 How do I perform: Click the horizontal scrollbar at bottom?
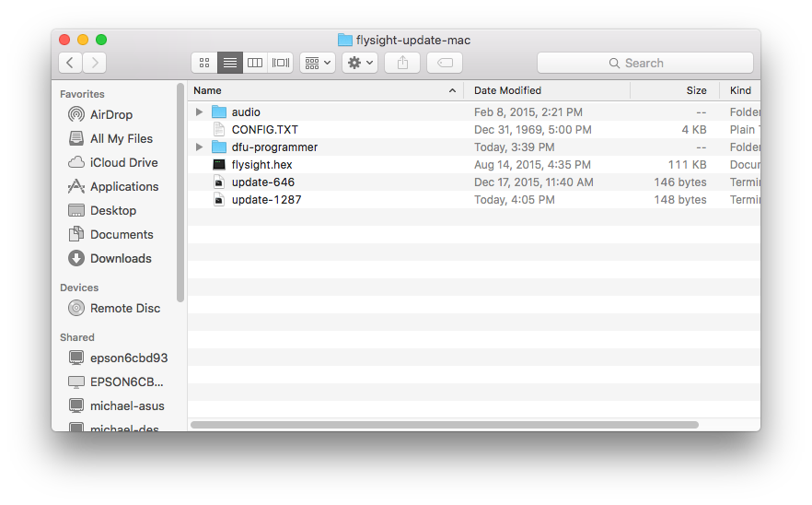click(x=444, y=425)
